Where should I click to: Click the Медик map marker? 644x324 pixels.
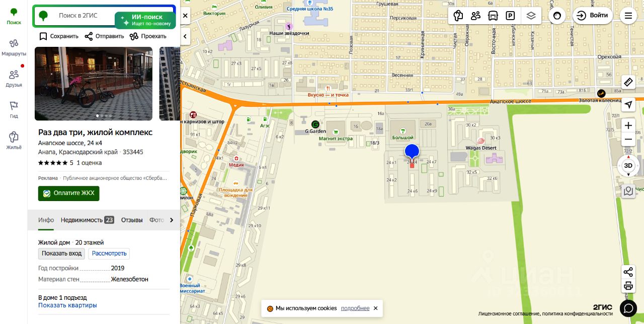tap(236, 158)
